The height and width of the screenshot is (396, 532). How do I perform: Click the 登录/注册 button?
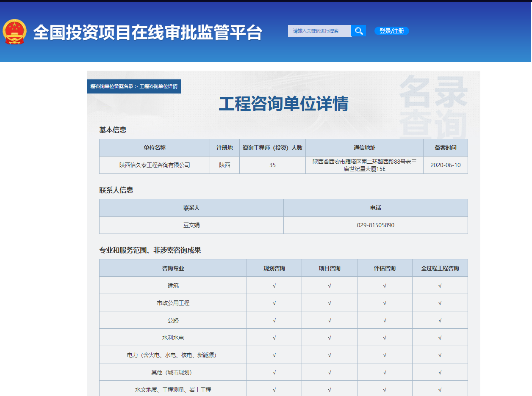point(391,31)
